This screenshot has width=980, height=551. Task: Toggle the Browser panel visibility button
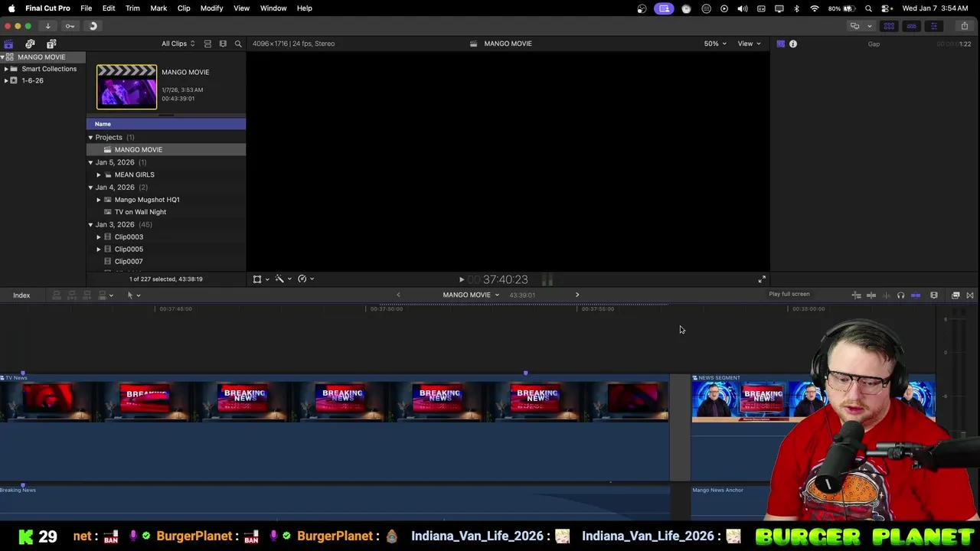(889, 26)
